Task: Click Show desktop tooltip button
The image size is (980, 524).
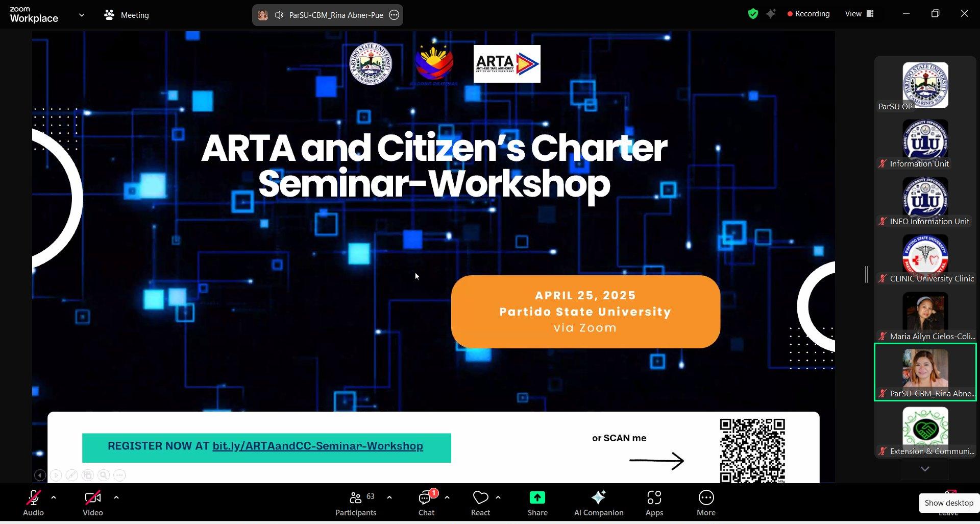Action: tap(949, 503)
